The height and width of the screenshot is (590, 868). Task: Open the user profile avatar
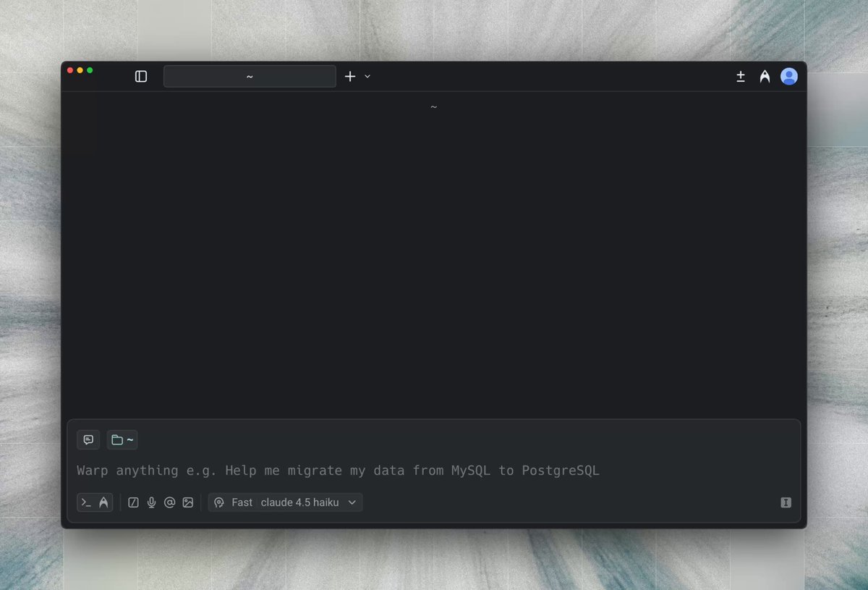pos(788,76)
